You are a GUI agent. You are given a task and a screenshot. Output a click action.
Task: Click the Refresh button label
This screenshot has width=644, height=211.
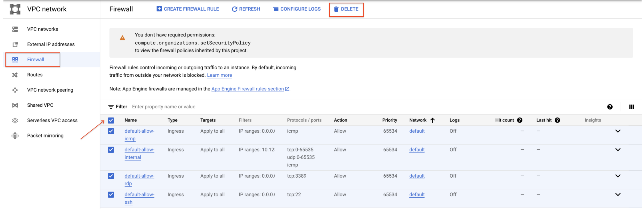click(x=249, y=9)
